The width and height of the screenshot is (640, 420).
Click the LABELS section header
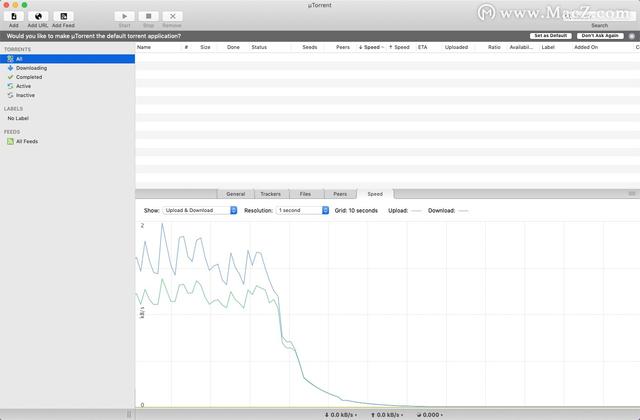point(13,109)
